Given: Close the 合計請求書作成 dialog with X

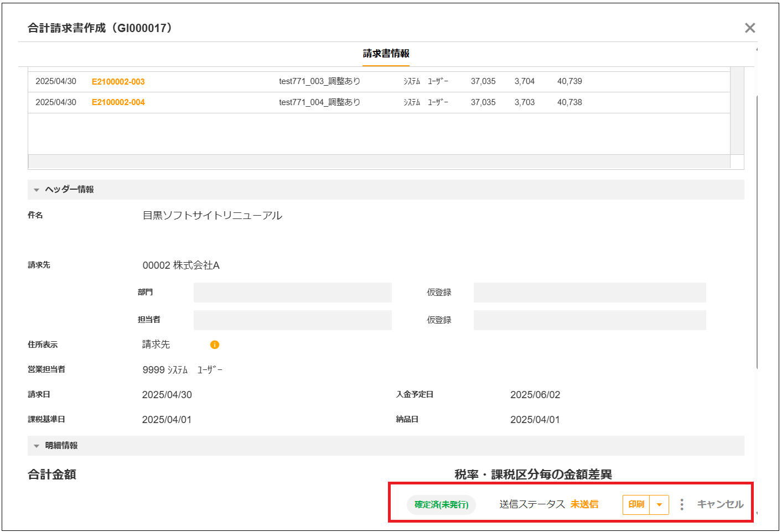Looking at the screenshot, I should click(750, 28).
